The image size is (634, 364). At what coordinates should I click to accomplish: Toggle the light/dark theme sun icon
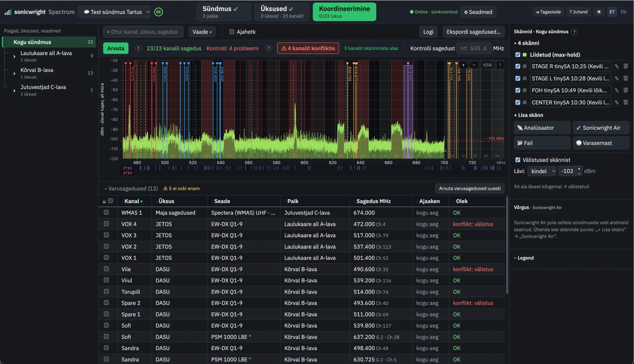click(598, 12)
